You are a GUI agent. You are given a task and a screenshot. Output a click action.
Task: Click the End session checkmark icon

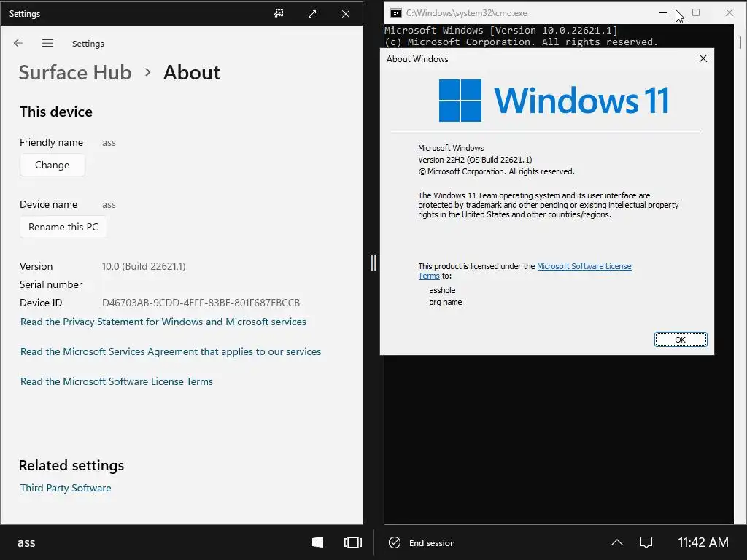(395, 542)
